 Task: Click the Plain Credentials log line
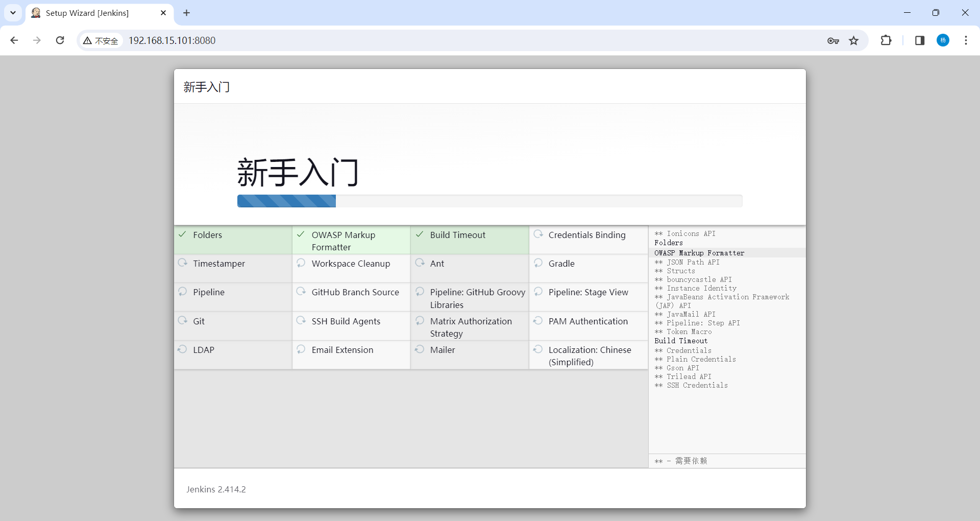point(695,359)
